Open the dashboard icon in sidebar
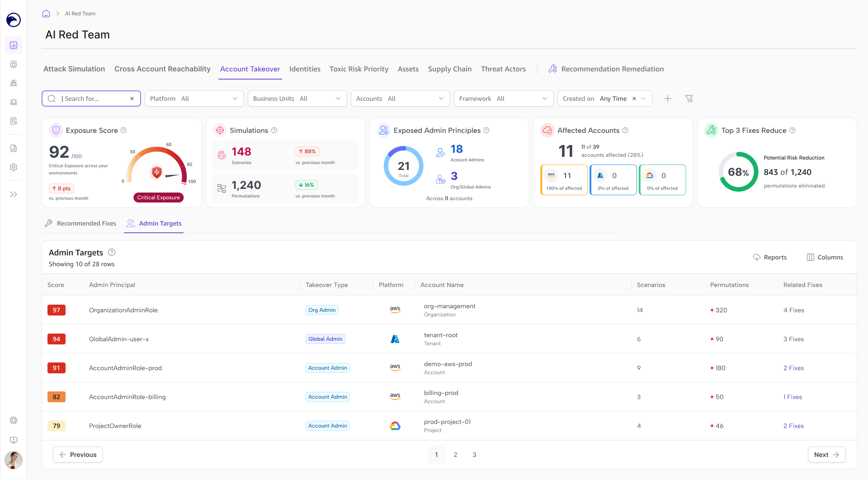The image size is (868, 480). click(x=14, y=45)
